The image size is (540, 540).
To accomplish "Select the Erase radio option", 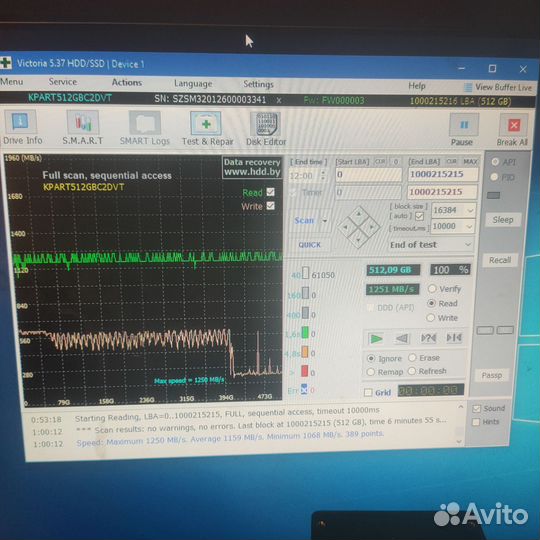I will pos(412,357).
